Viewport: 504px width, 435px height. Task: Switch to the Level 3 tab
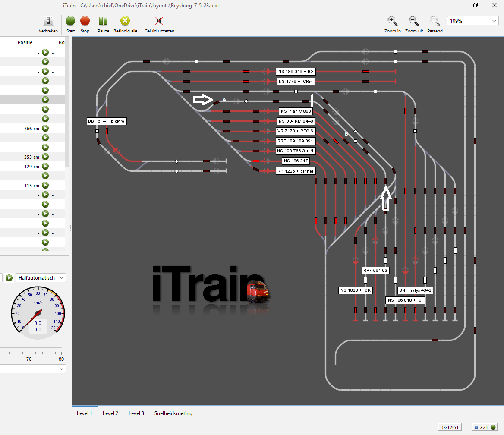click(x=136, y=413)
